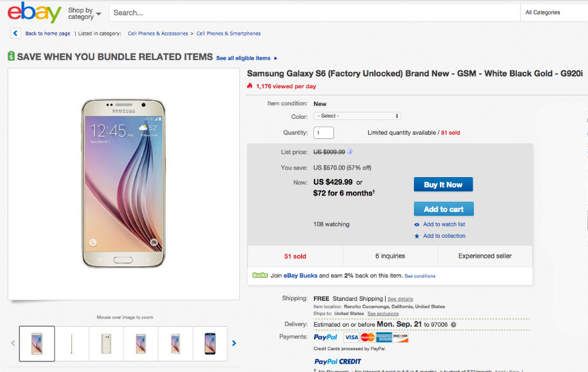588x372 pixels.
Task: Click the green bundle savings dollar icon
Action: point(10,58)
